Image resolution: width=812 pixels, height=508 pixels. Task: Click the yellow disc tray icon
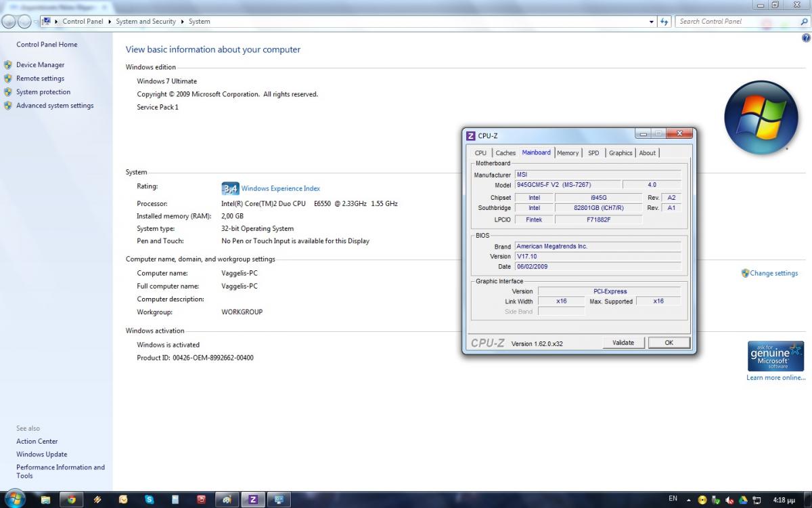click(x=702, y=500)
